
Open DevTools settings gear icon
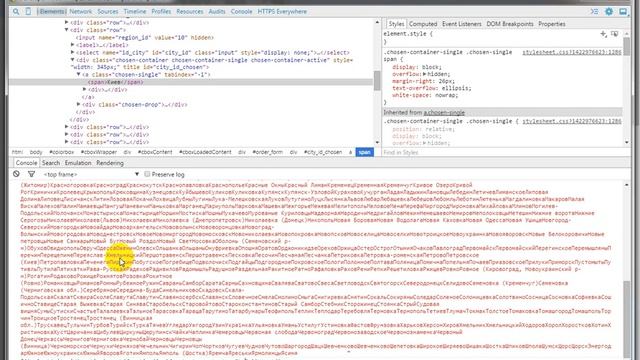tap(609, 11)
